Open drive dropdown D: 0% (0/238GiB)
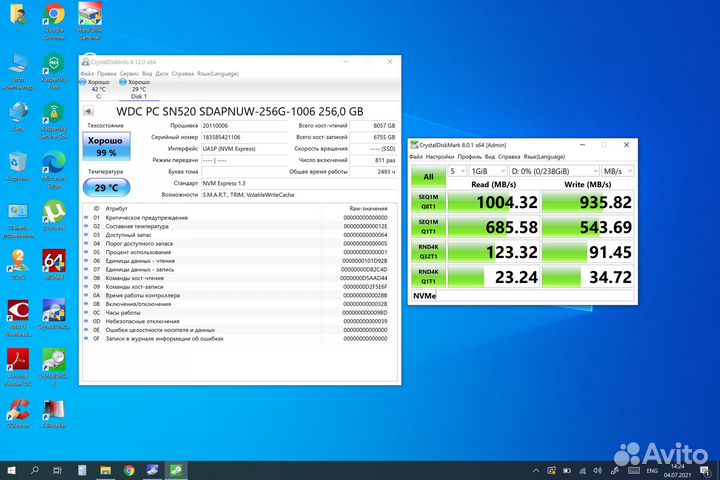This screenshot has width=720, height=480. (x=554, y=171)
